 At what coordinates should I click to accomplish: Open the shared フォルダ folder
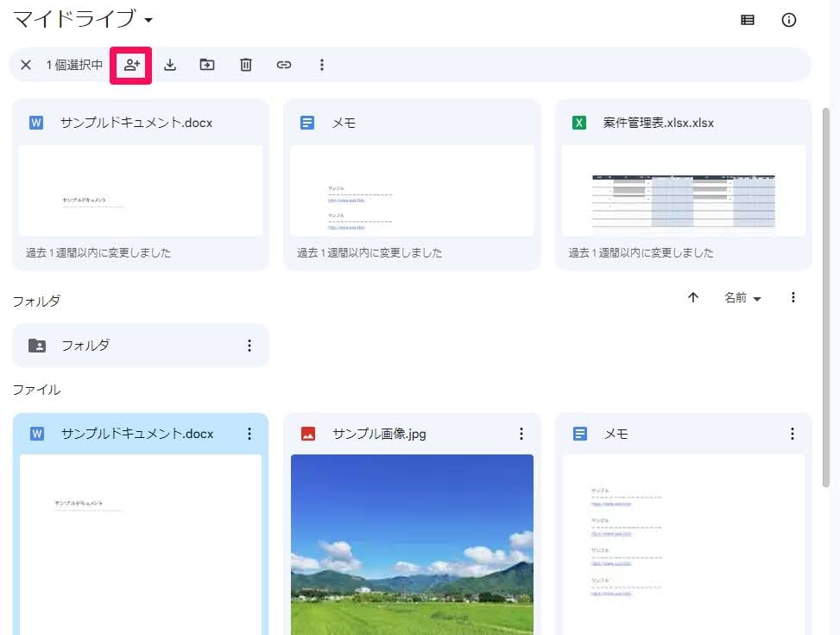[141, 346]
